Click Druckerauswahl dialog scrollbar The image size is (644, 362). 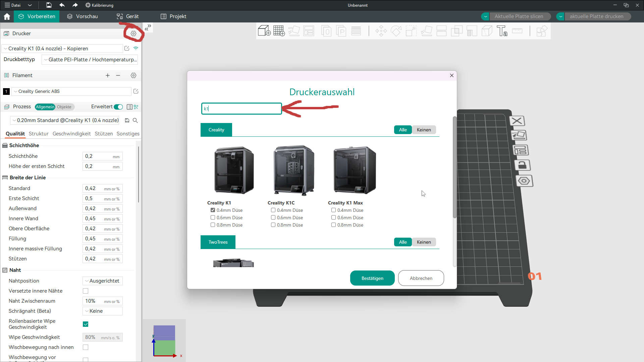point(454,167)
